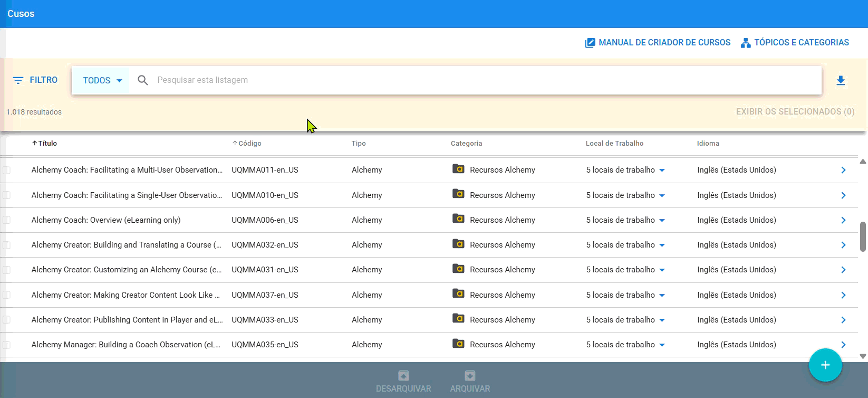Sort by Código column header

pos(247,144)
